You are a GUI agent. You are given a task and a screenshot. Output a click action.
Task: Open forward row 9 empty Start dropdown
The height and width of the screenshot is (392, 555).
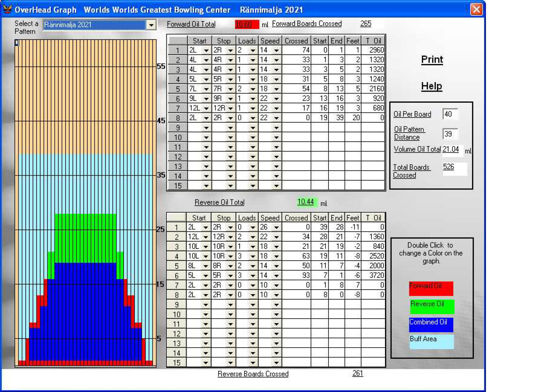pos(206,128)
